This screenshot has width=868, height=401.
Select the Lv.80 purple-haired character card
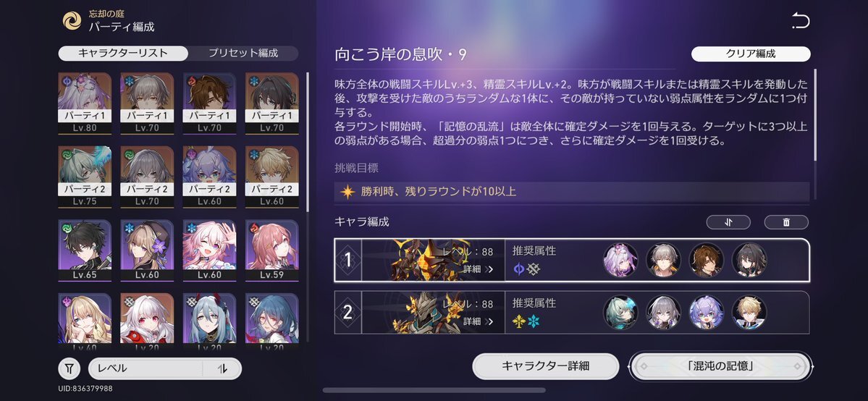point(85,104)
